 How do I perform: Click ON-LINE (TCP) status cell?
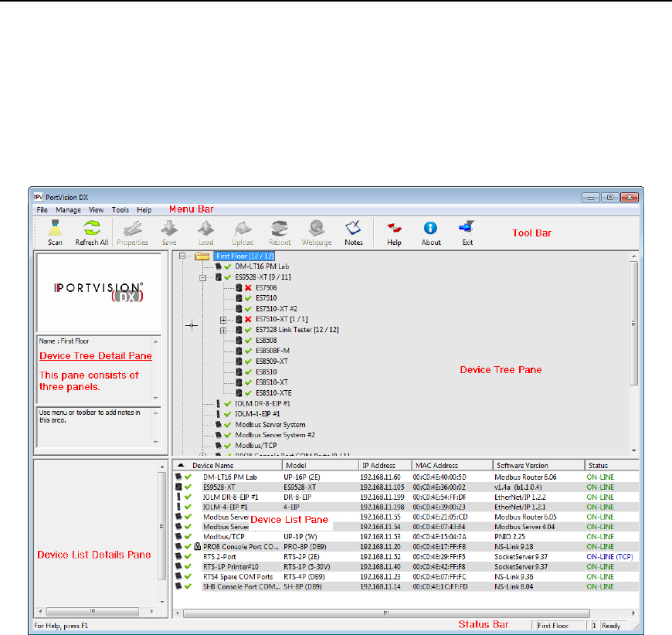coord(609,556)
